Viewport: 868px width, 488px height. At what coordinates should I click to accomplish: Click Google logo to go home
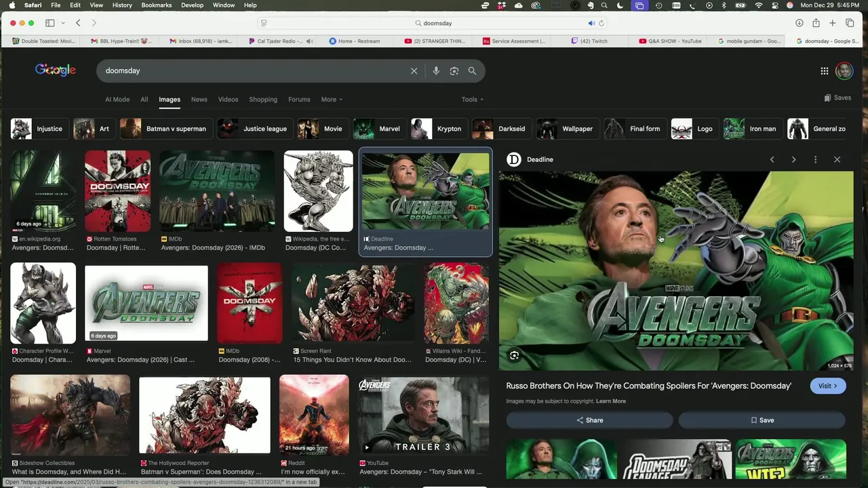(x=56, y=70)
